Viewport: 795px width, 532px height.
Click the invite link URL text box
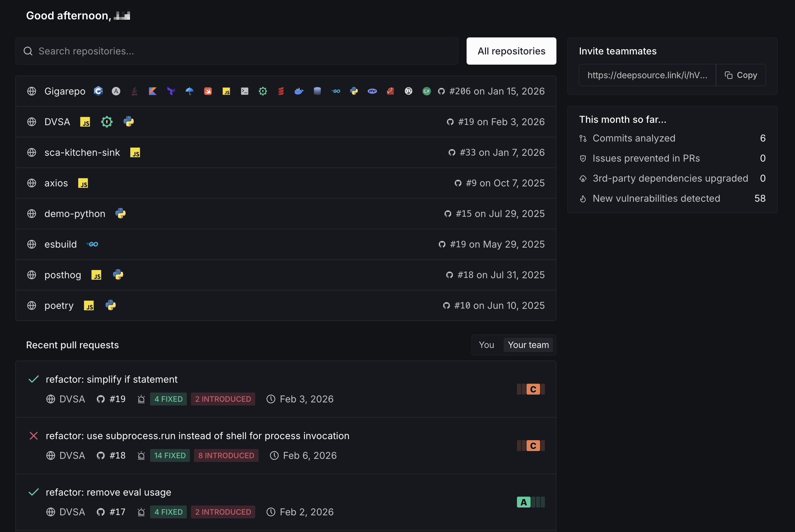[x=647, y=75]
